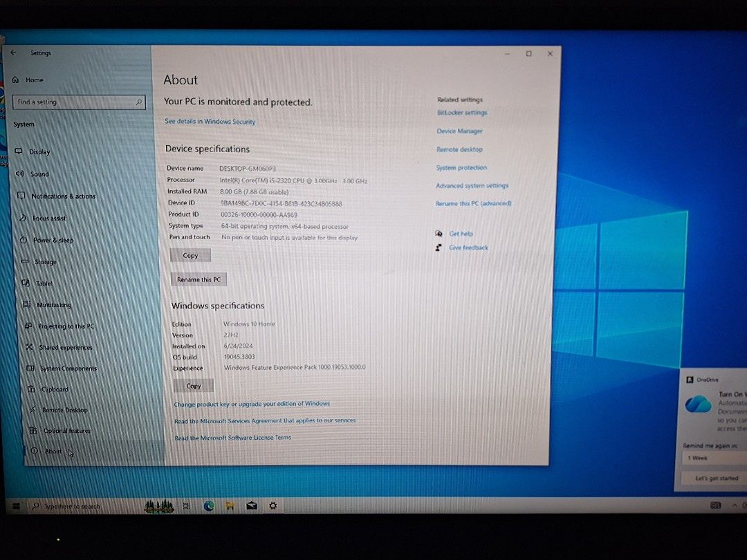Read the Microsoft Software License Terms
Image resolution: width=747 pixels, height=560 pixels.
pyautogui.click(x=232, y=438)
